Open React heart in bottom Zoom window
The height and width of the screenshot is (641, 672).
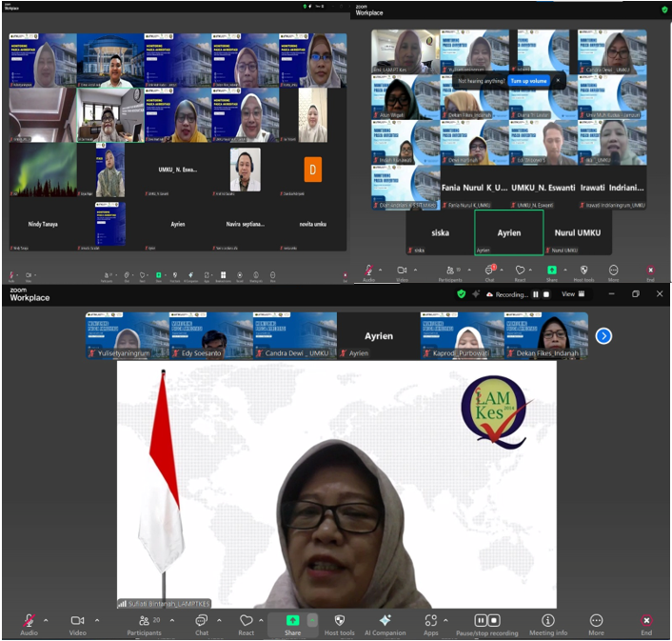click(246, 625)
